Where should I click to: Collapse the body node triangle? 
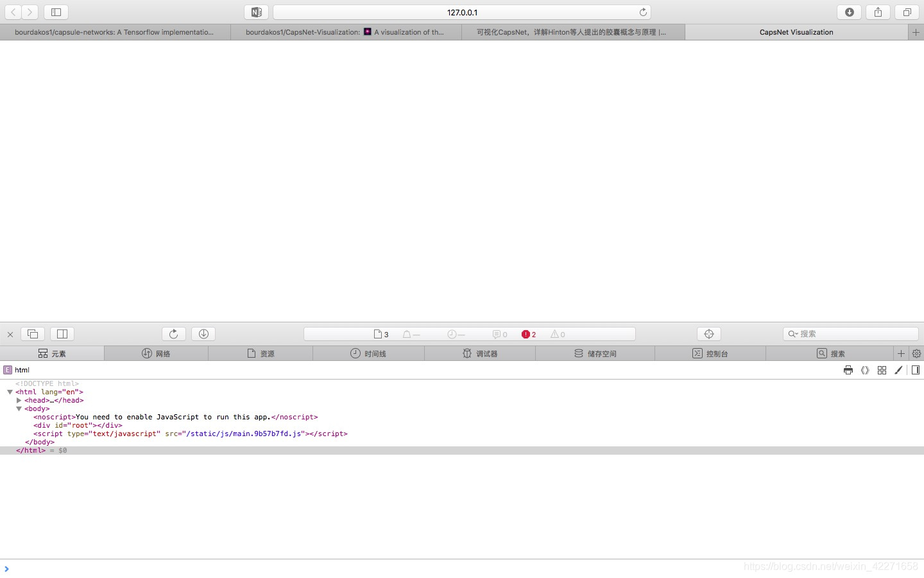pos(19,408)
